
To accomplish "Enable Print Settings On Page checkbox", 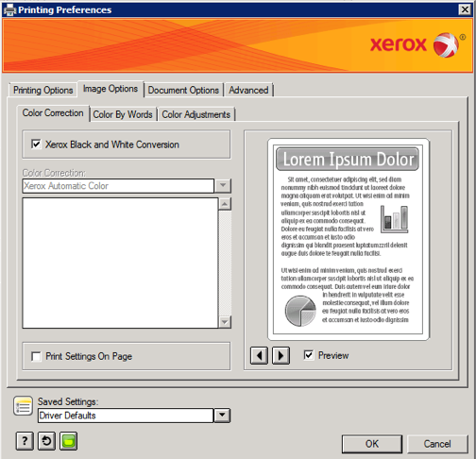I will pyautogui.click(x=36, y=357).
